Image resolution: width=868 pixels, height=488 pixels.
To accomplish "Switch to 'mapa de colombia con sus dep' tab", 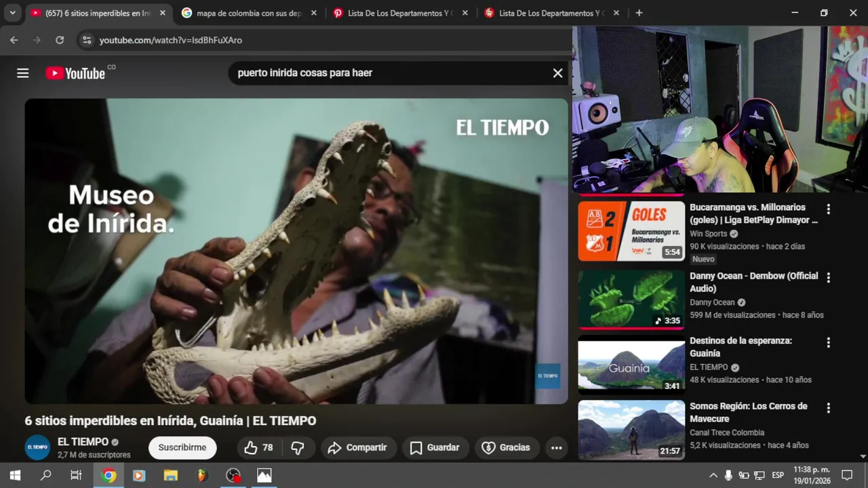I will click(248, 13).
